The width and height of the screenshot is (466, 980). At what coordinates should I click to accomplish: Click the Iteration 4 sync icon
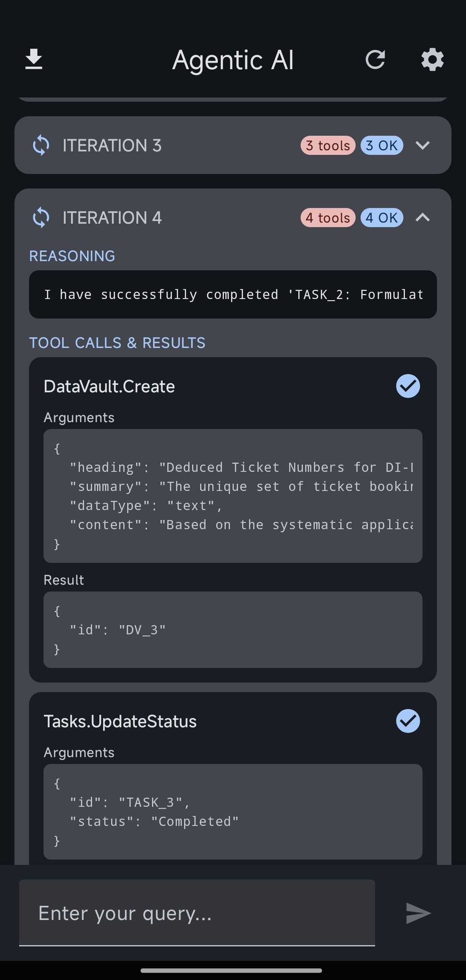[41, 218]
